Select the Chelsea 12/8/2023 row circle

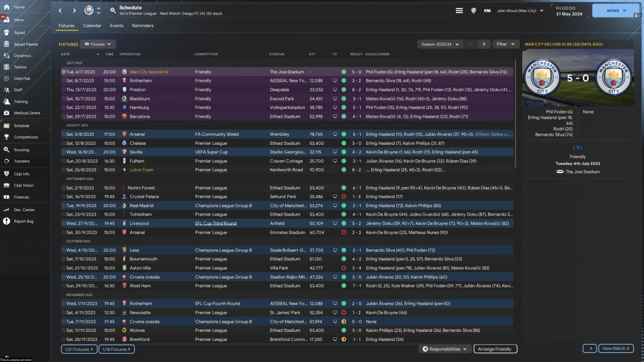point(63,143)
